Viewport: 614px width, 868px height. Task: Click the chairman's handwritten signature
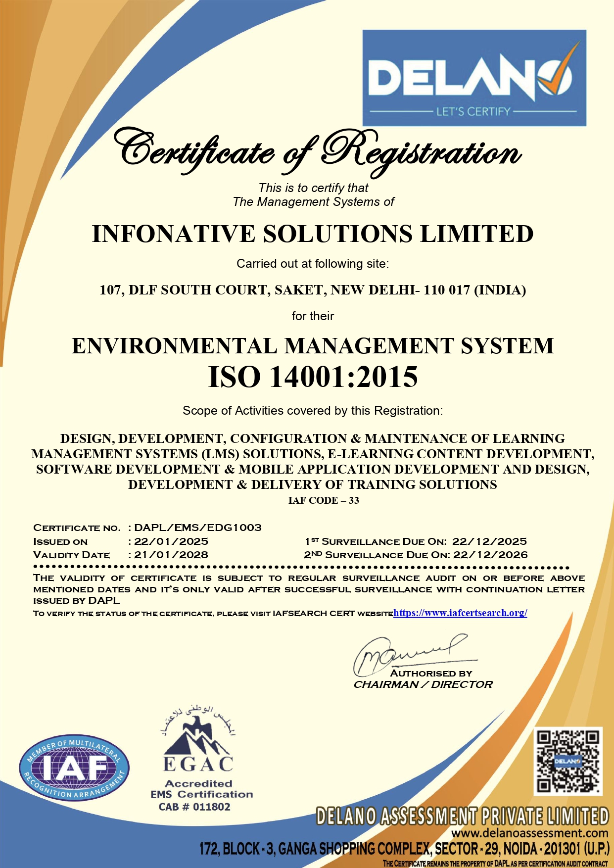(411, 654)
